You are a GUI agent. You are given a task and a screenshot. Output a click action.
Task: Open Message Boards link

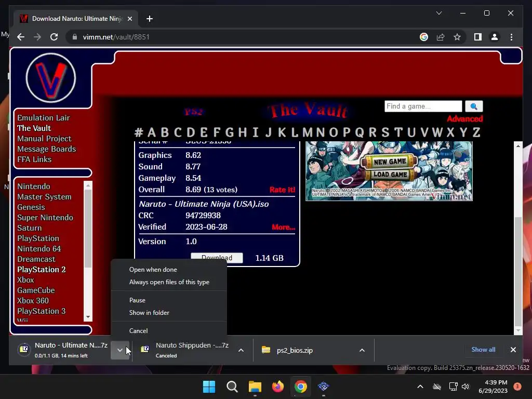[46, 149]
